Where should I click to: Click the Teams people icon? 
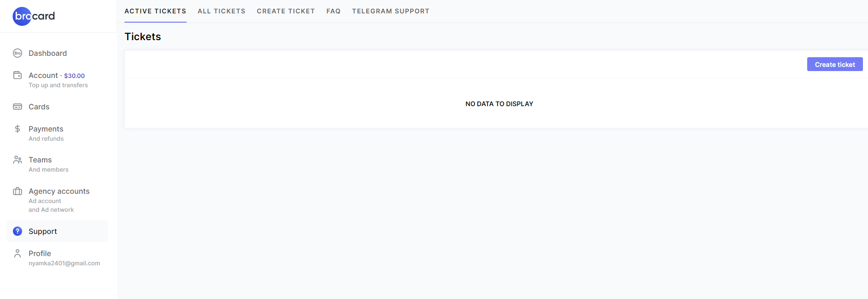point(18,160)
